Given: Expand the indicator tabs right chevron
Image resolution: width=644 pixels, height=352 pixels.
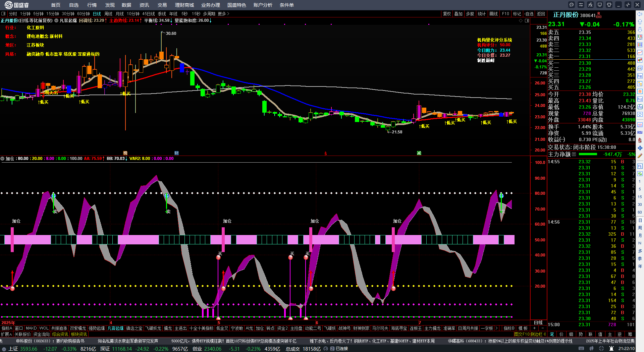Looking at the screenshot, I should tap(496, 328).
